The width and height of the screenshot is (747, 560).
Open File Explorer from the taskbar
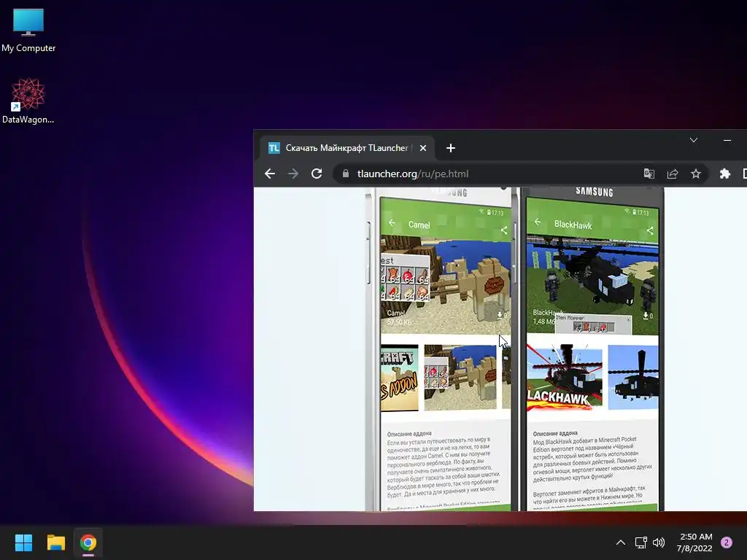pyautogui.click(x=55, y=542)
